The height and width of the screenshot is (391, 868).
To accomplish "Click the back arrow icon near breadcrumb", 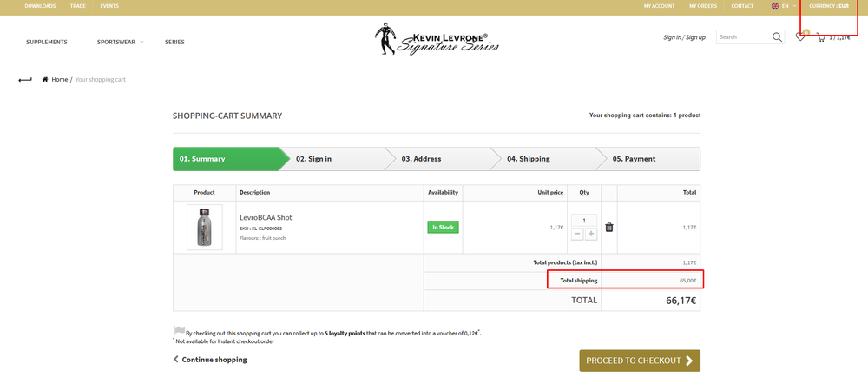I will pyautogui.click(x=25, y=80).
